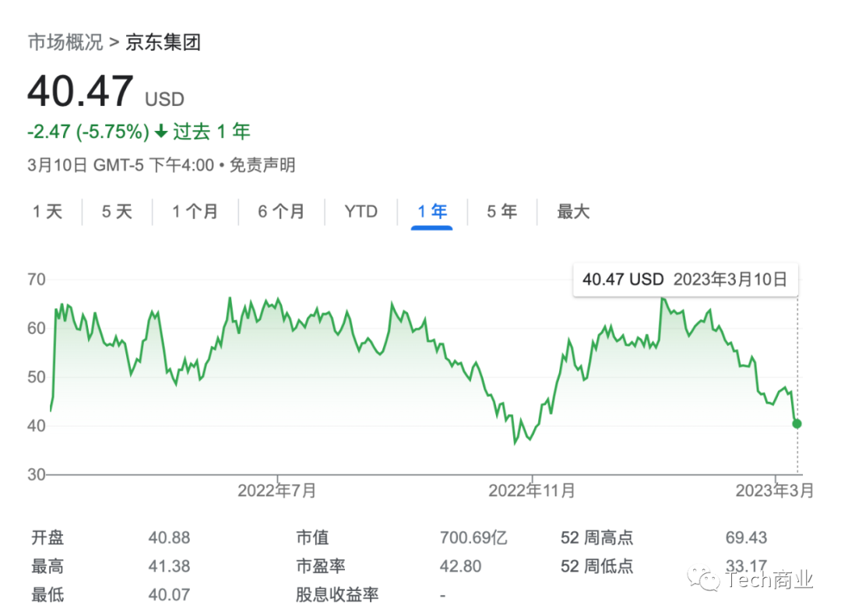Click the 京东集团 breadcrumb title

pyautogui.click(x=163, y=42)
